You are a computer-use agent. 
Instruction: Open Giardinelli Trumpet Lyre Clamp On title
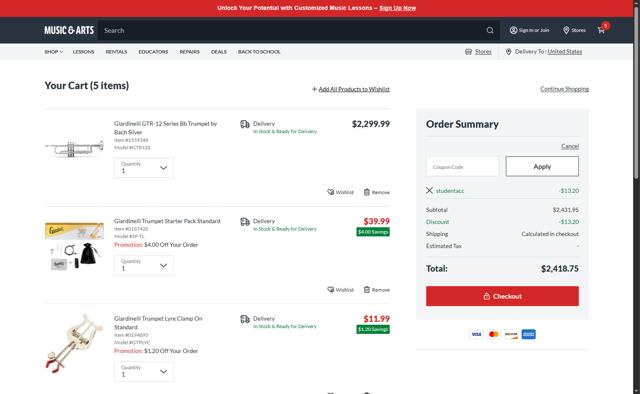tap(158, 323)
